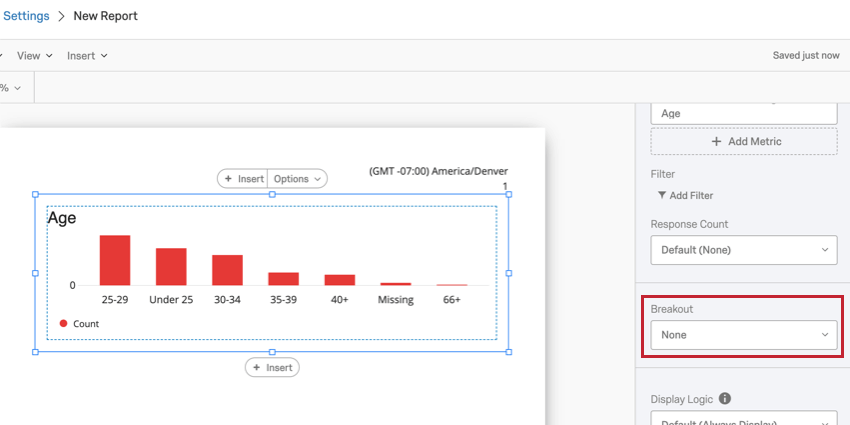Expand the Response Count dropdown
The height and width of the screenshot is (425, 850).
click(744, 250)
